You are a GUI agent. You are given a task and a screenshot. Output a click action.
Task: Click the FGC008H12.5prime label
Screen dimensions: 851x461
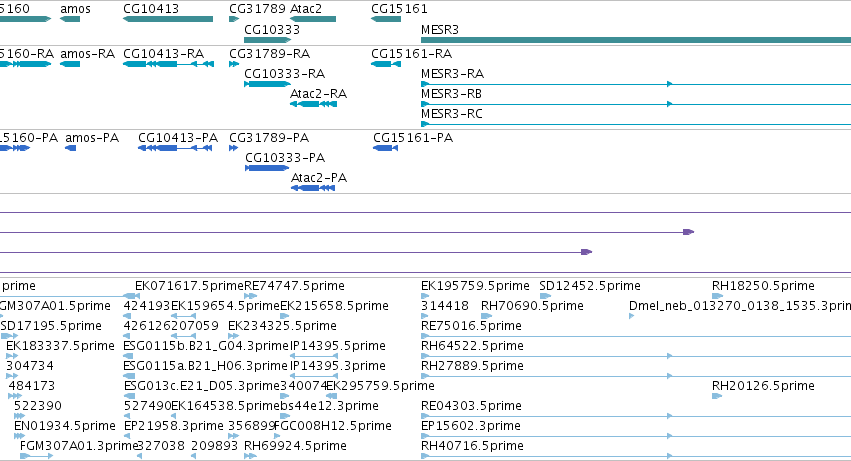[333, 427]
